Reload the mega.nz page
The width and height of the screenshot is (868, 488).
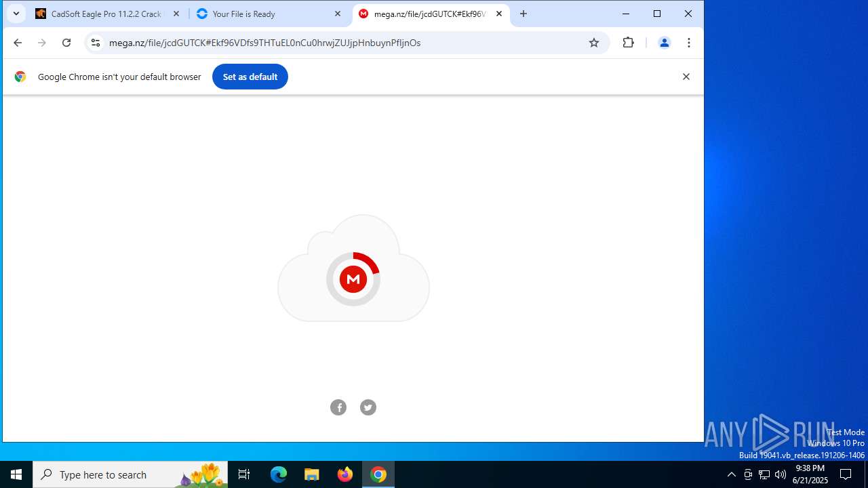pos(66,43)
